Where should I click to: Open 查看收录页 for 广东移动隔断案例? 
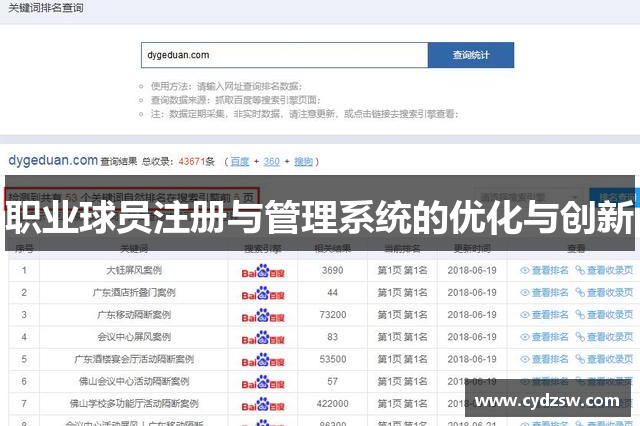click(604, 315)
